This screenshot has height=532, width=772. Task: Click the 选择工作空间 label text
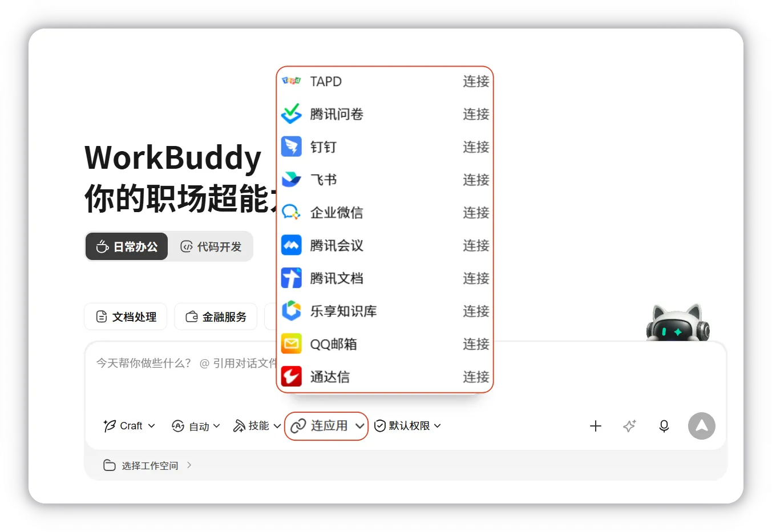150,466
